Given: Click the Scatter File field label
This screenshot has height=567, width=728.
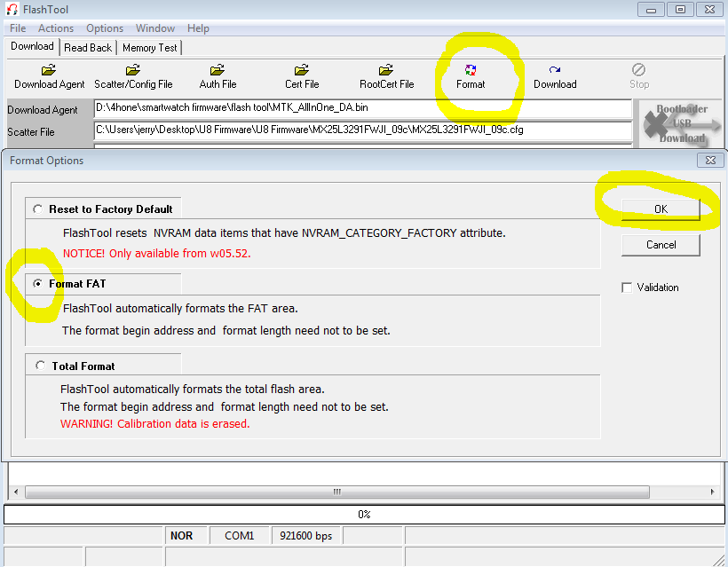Looking at the screenshot, I should (x=31, y=132).
